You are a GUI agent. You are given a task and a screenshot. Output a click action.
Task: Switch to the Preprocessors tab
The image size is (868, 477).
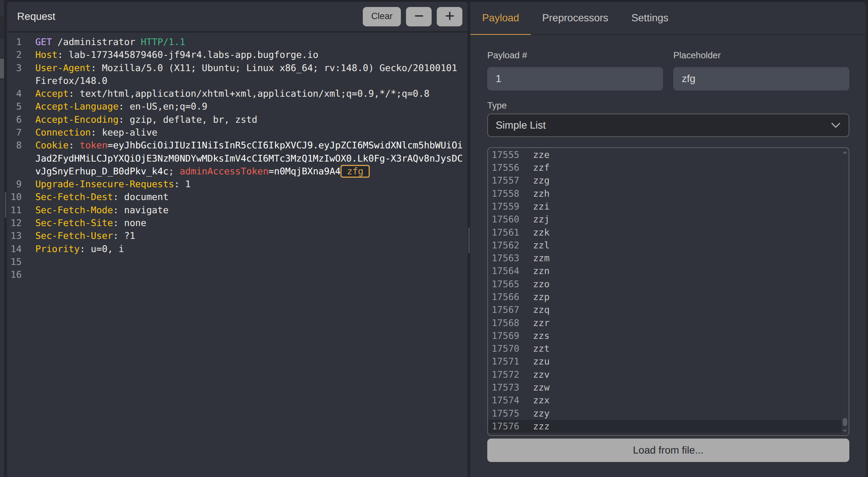coord(575,18)
